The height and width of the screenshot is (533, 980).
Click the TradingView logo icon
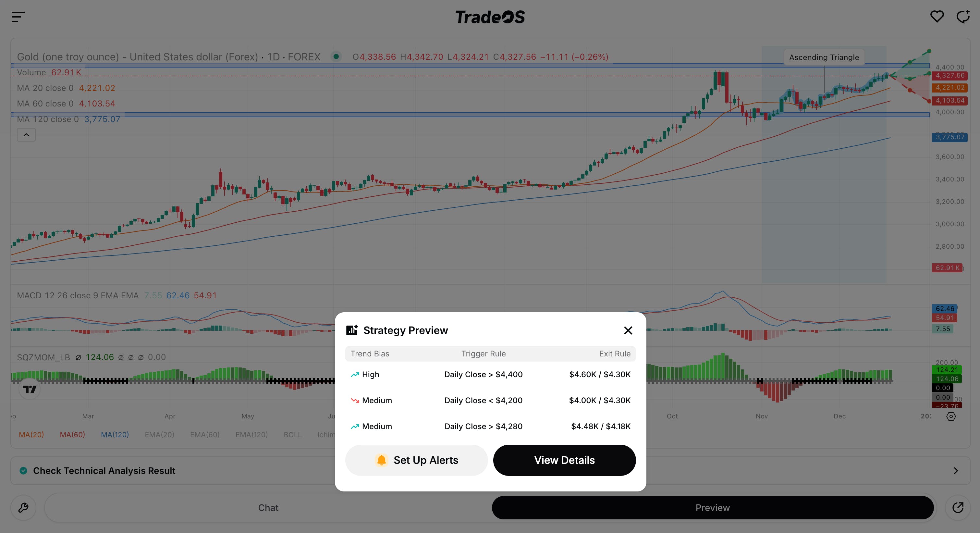pos(29,389)
